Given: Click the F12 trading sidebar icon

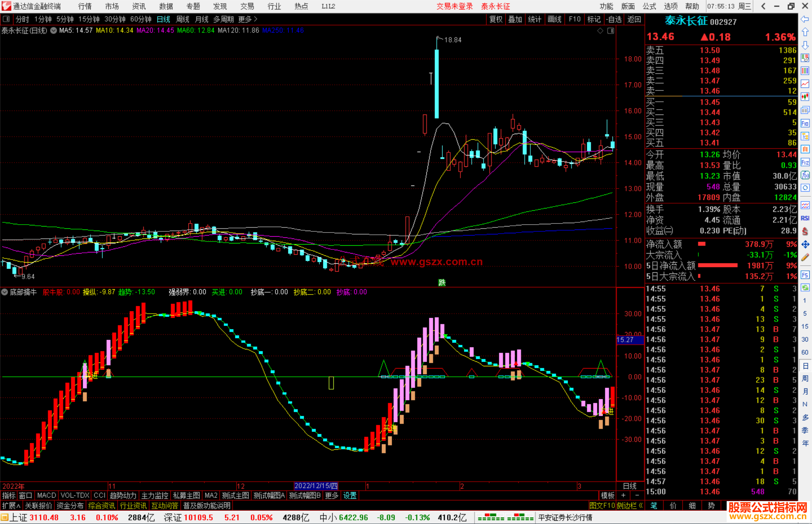Looking at the screenshot, I should pos(805,162).
